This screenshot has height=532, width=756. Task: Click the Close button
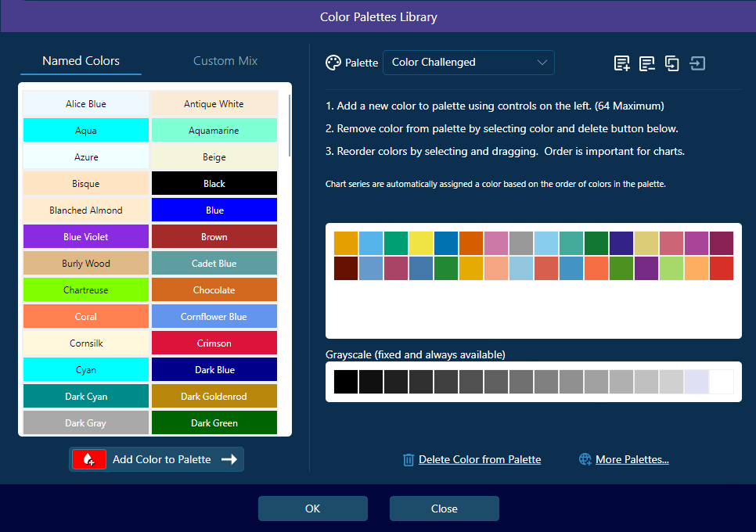(444, 509)
